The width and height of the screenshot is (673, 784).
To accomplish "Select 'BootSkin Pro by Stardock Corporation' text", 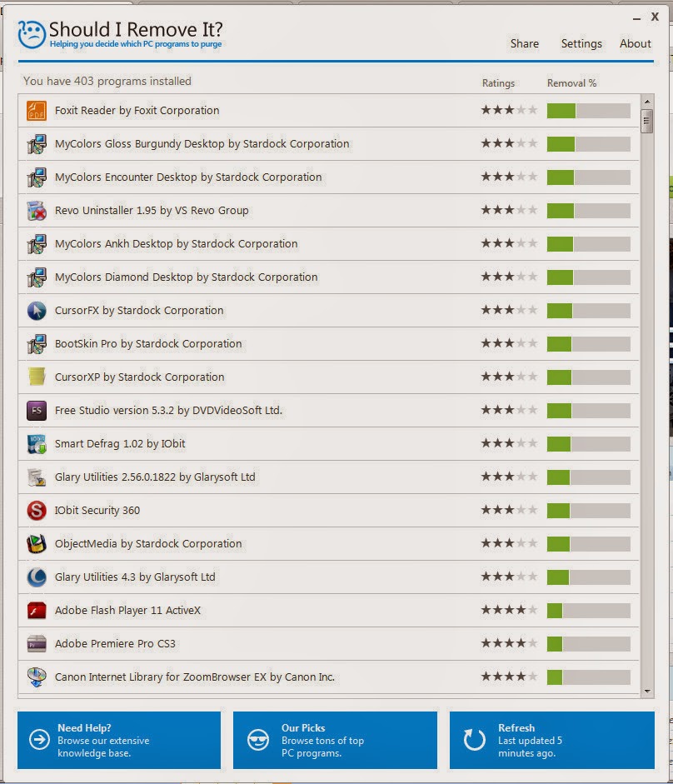I will (148, 344).
